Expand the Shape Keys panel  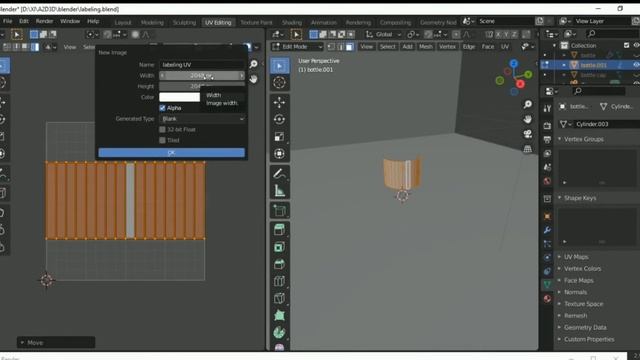580,198
